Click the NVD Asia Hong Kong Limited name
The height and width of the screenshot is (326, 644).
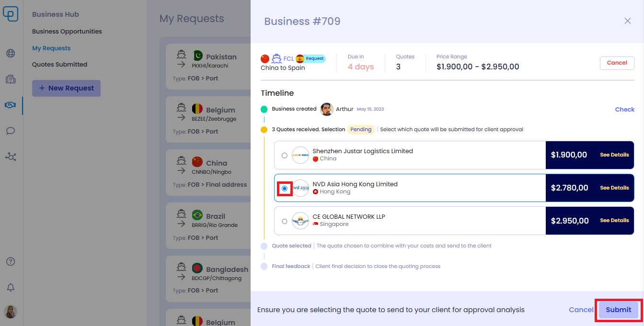tap(355, 184)
